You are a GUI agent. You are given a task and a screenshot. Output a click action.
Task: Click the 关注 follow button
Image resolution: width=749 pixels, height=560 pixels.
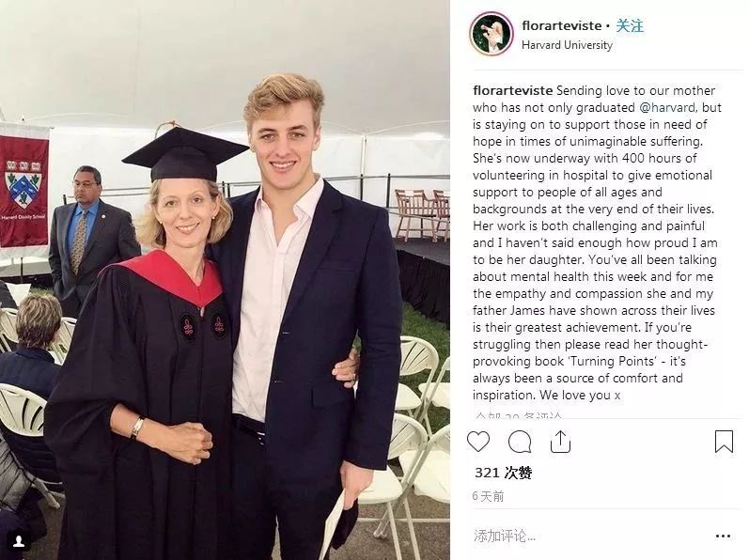tap(630, 26)
